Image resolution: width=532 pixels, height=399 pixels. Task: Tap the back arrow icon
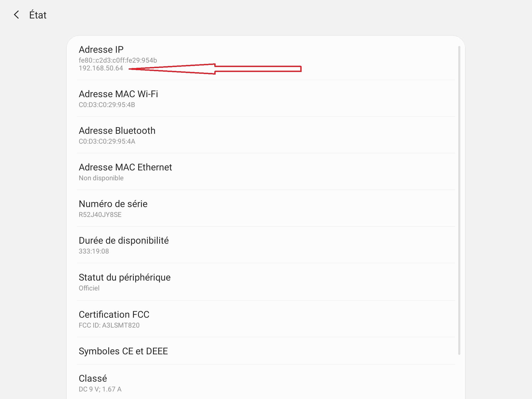pyautogui.click(x=16, y=15)
